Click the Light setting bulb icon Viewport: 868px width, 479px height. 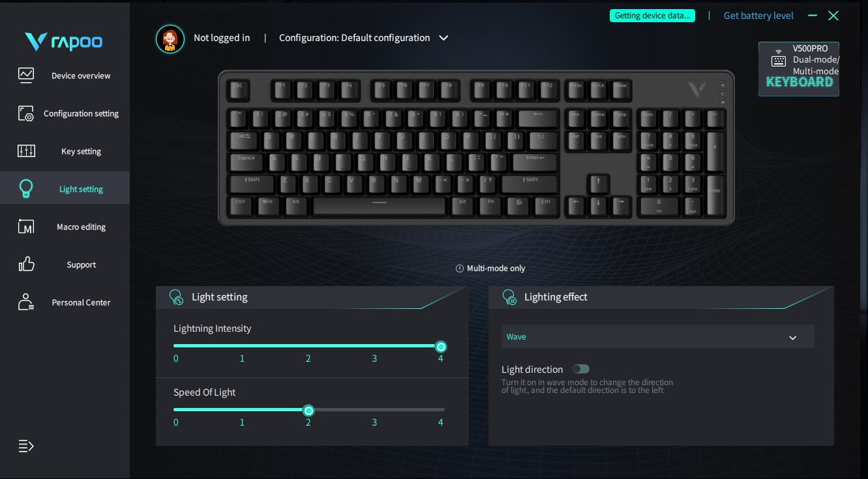(26, 189)
